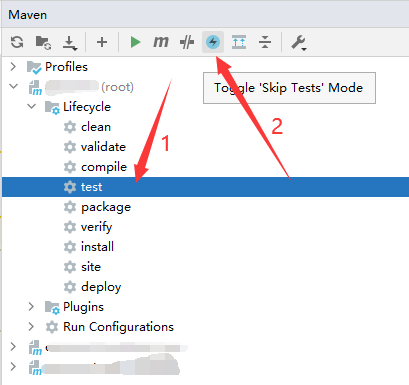Reload all Maven projects
Screen dimensions: 409x385
(17, 42)
